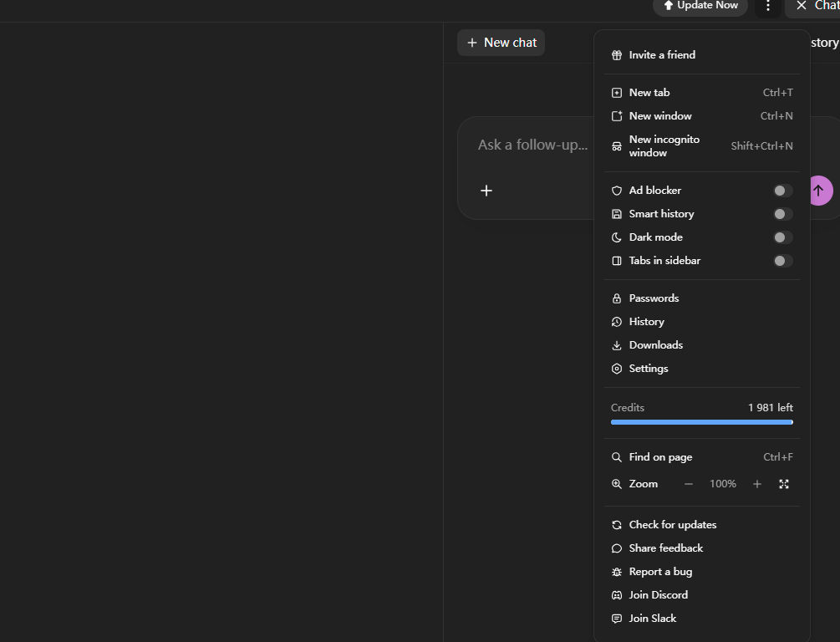Open Report a bug entry

pos(660,572)
